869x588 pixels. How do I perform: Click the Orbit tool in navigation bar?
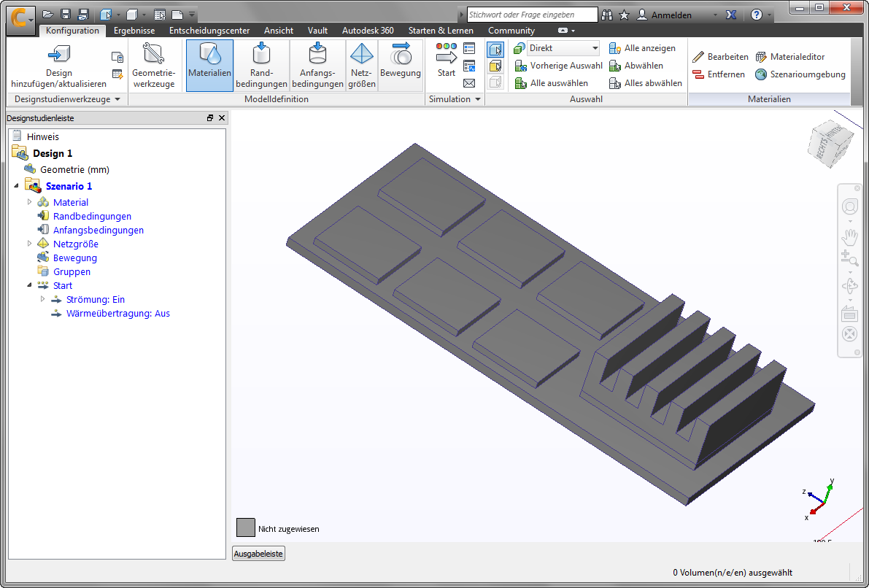point(849,286)
